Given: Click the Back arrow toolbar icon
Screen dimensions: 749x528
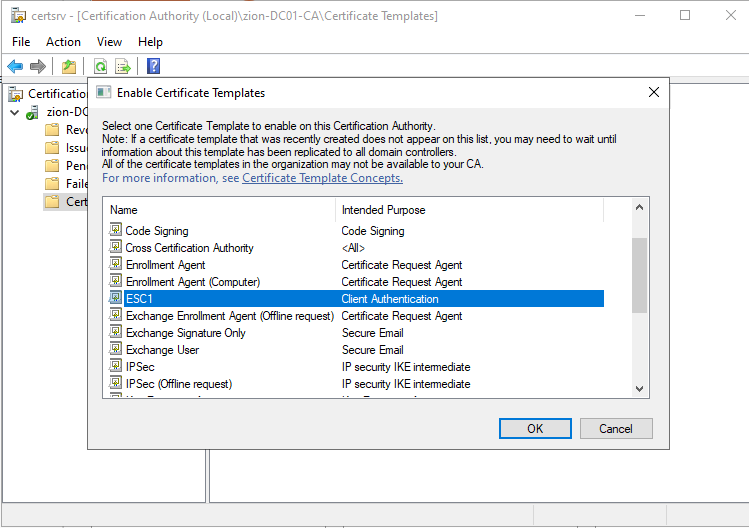Looking at the screenshot, I should pyautogui.click(x=15, y=66).
